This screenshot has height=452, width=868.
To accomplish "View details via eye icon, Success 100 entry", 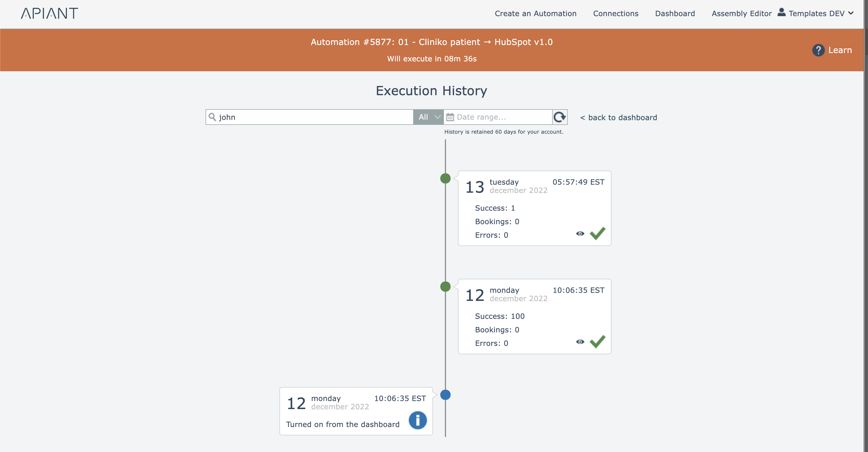I will click(580, 341).
